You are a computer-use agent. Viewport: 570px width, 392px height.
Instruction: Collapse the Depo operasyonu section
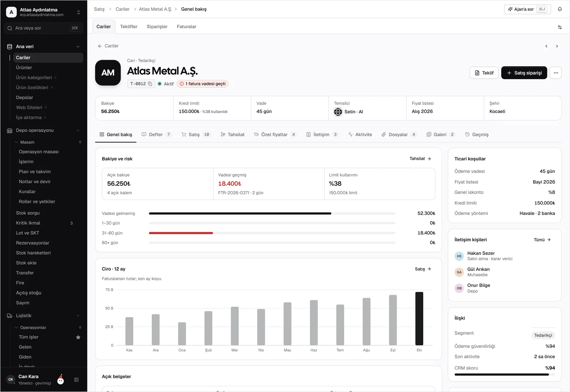point(78,130)
